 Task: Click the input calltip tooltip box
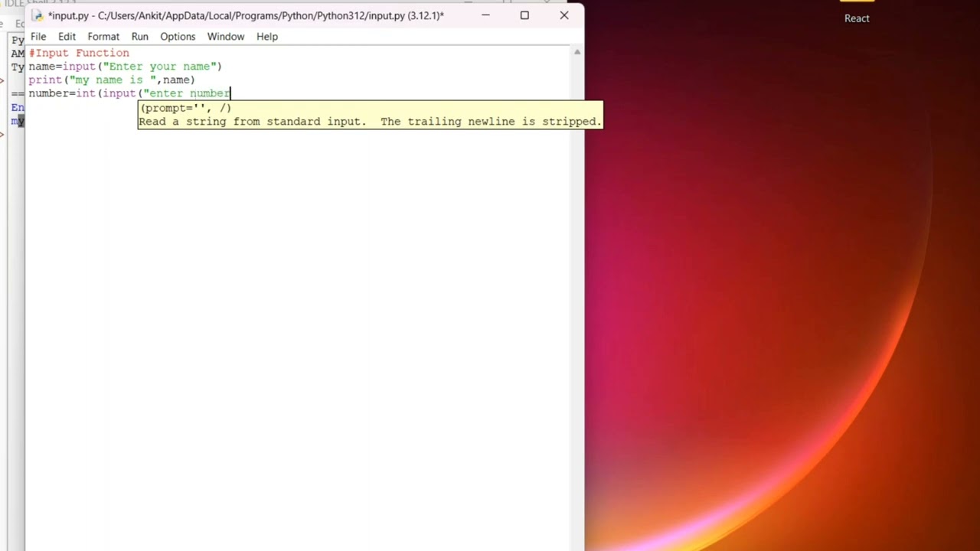coord(371,115)
